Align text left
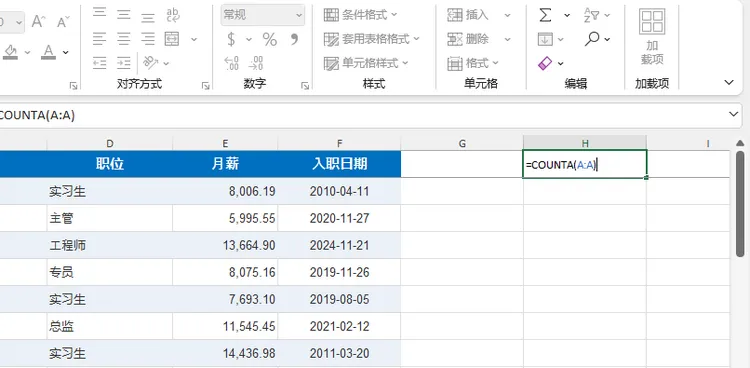Image resolution: width=750 pixels, height=368 pixels. [x=99, y=39]
